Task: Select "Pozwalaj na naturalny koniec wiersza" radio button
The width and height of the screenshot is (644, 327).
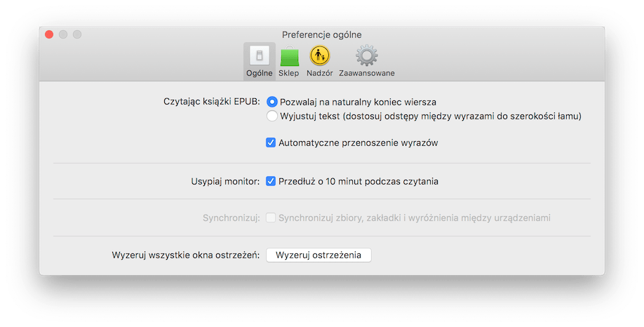Action: (x=272, y=102)
